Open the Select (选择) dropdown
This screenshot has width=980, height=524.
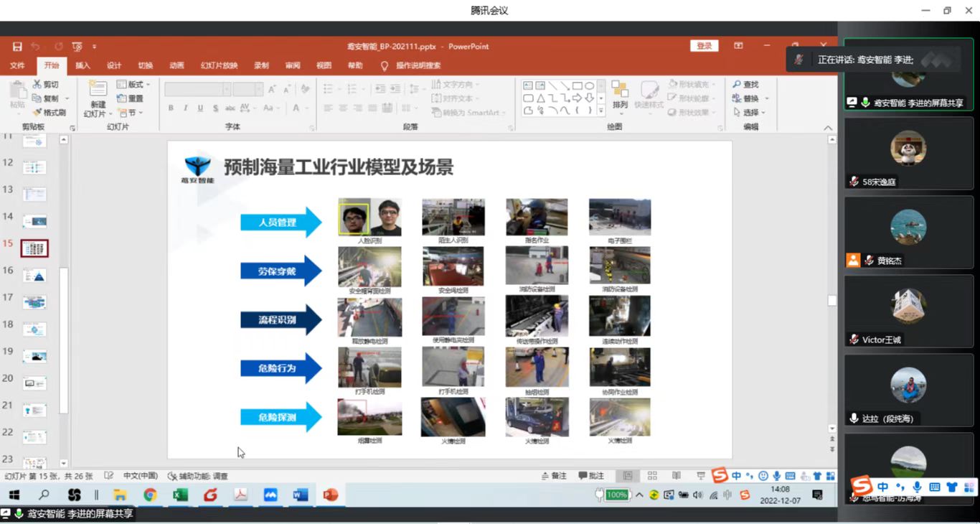tap(750, 113)
